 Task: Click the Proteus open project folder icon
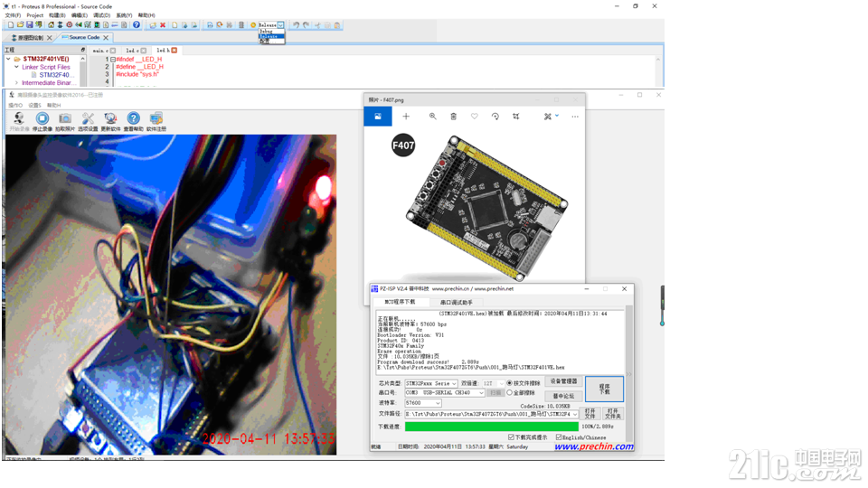click(x=20, y=25)
